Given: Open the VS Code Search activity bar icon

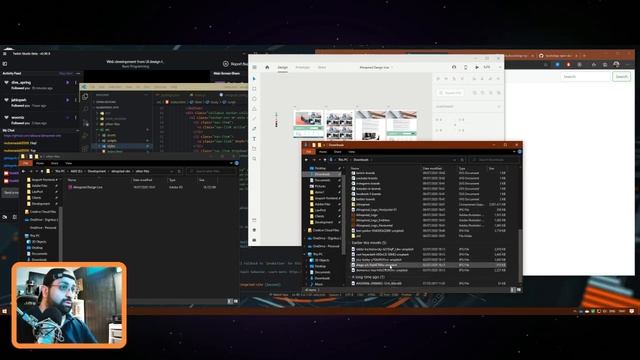Looking at the screenshot, I should [x=85, y=109].
